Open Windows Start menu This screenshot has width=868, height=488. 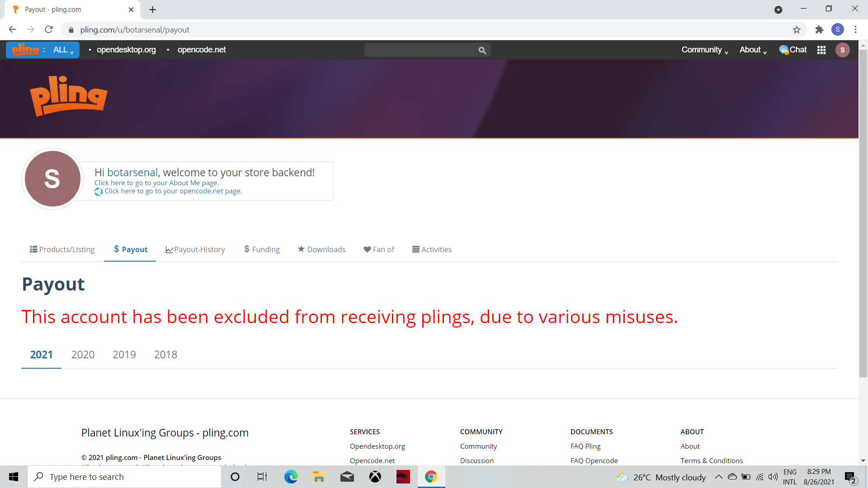[x=14, y=477]
